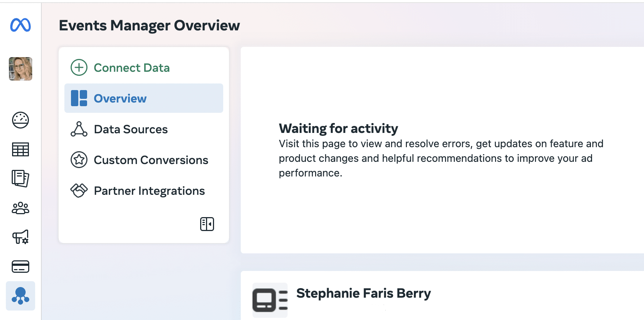Collapse the Events Manager navigation panel
The width and height of the screenshot is (644, 320).
click(207, 224)
